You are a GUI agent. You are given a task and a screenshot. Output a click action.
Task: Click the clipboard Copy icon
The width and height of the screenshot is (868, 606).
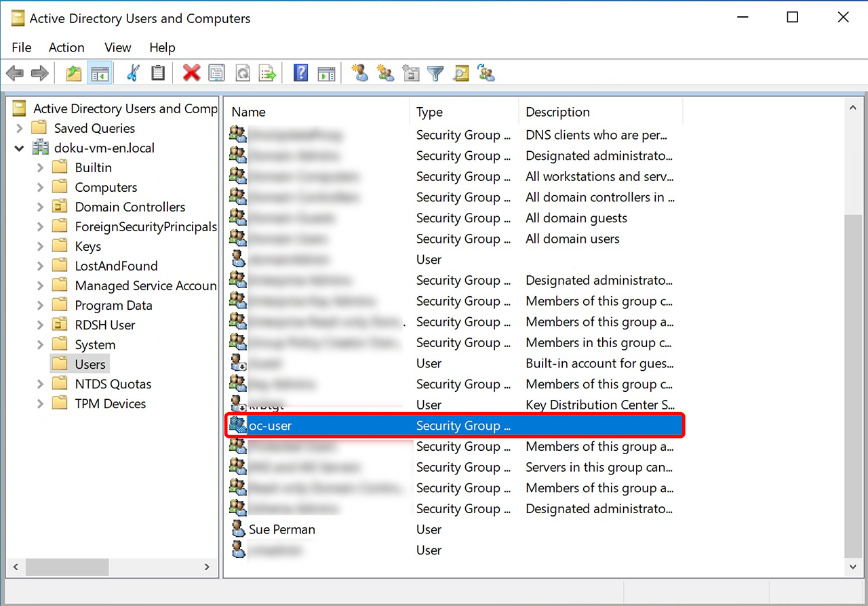(x=158, y=73)
